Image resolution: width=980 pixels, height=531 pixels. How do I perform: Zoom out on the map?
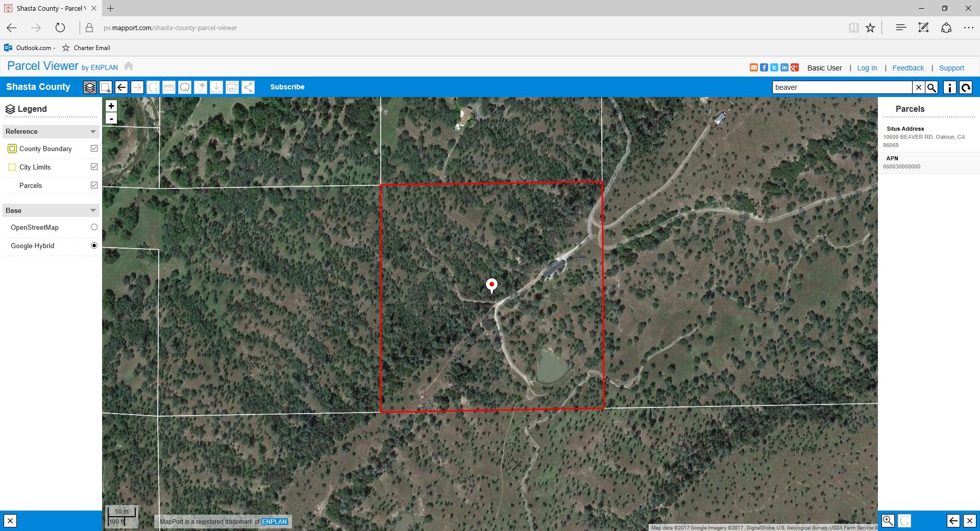coord(111,118)
